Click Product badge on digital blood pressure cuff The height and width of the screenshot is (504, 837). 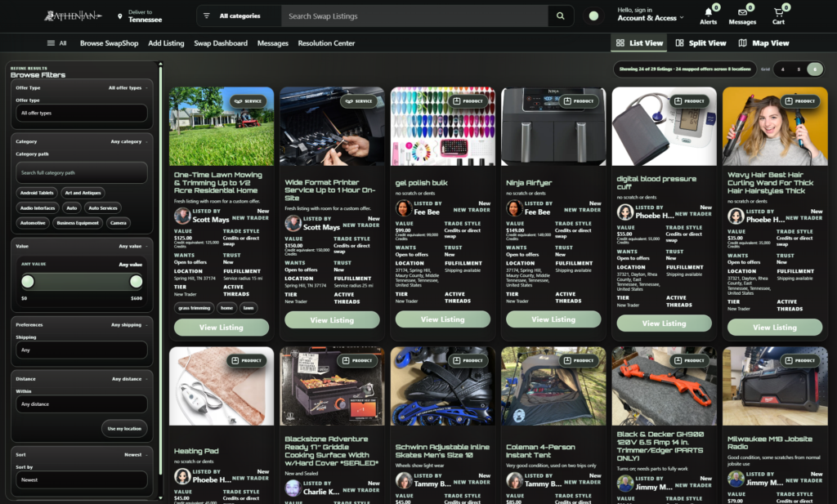click(x=689, y=100)
